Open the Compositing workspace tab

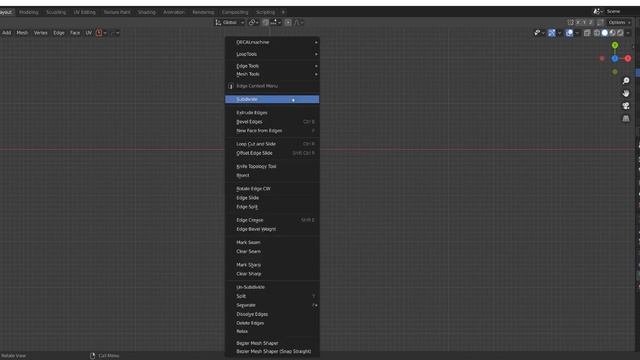coord(235,12)
